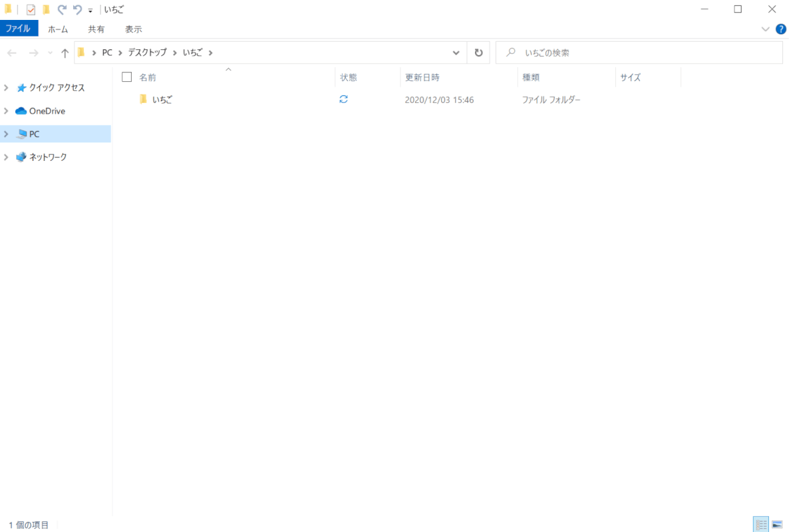Open the address bar history dropdown
The image size is (789, 532).
[x=456, y=53]
